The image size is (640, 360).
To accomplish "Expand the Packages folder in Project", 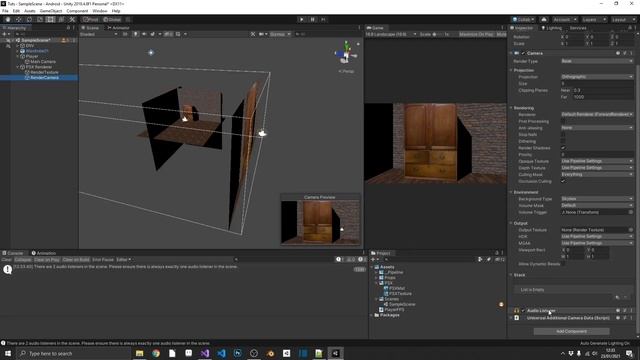I will (x=372, y=315).
